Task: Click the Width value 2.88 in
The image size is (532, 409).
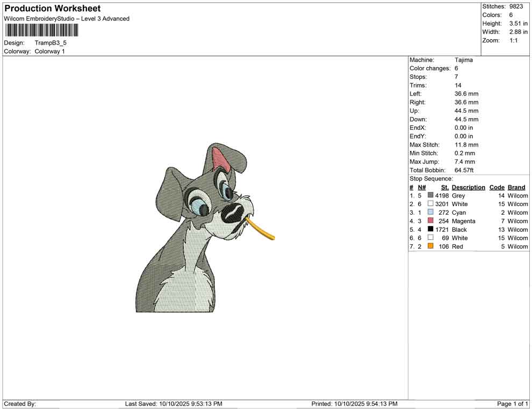Action: coord(519,32)
